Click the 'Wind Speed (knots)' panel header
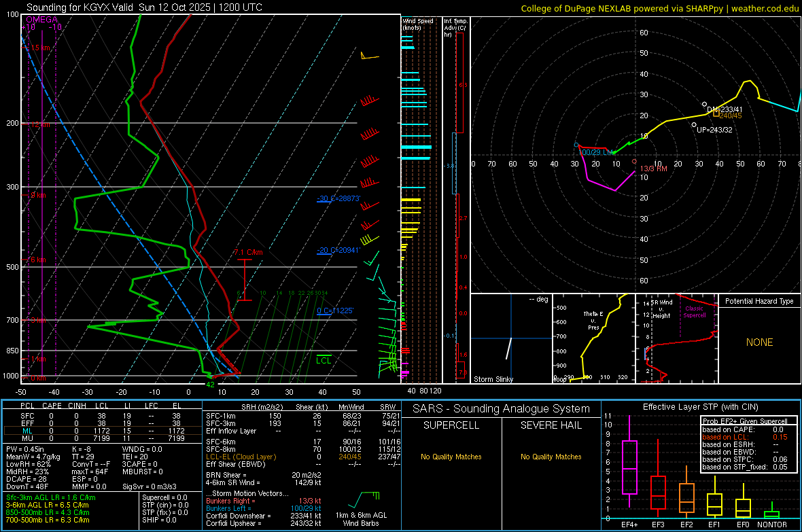 click(417, 24)
